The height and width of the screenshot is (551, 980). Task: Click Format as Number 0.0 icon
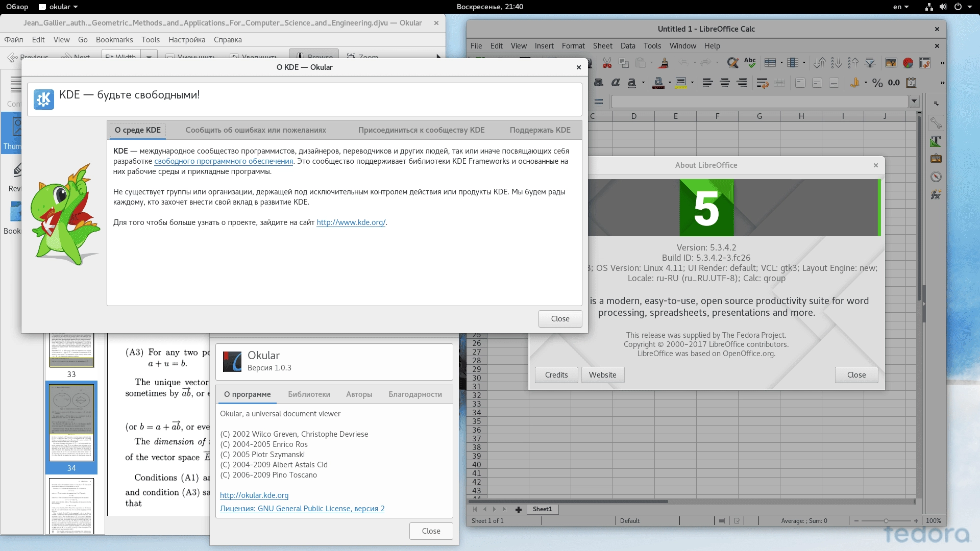[894, 83]
